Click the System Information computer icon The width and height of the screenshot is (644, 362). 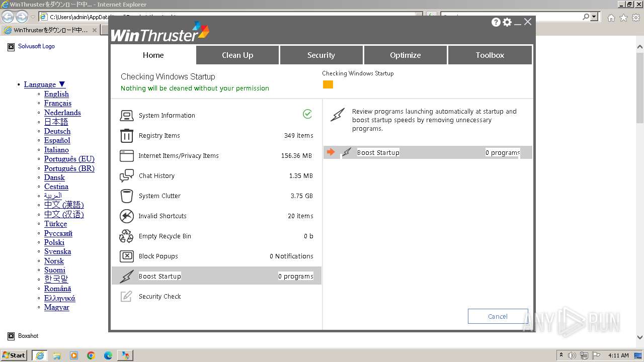coord(127,116)
